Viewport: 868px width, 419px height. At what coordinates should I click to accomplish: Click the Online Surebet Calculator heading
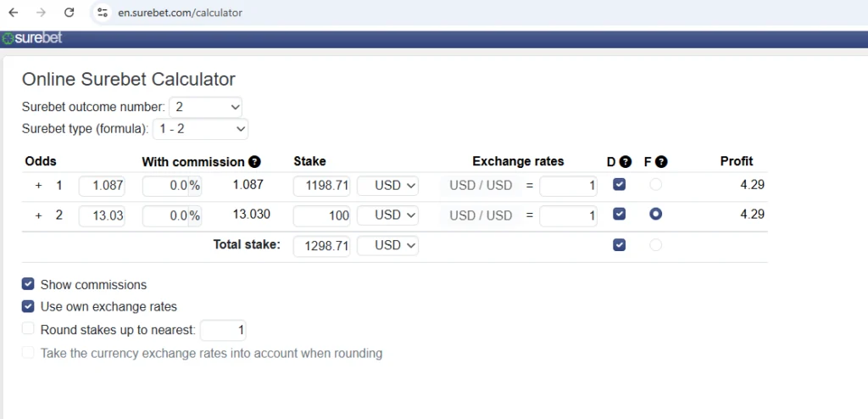click(x=129, y=79)
